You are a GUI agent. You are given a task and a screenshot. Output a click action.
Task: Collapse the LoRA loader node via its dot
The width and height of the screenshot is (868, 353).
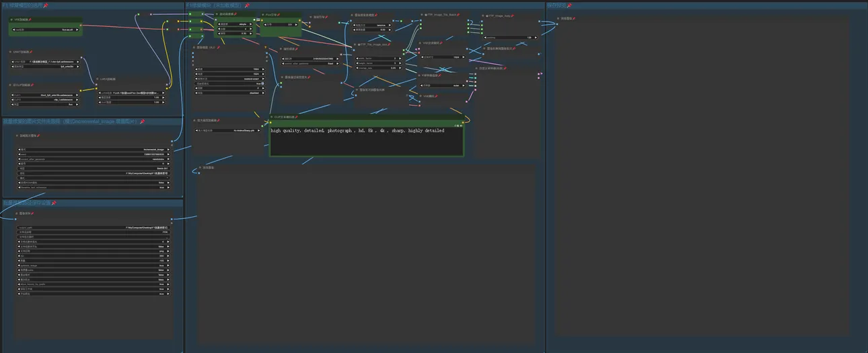[x=98, y=79]
